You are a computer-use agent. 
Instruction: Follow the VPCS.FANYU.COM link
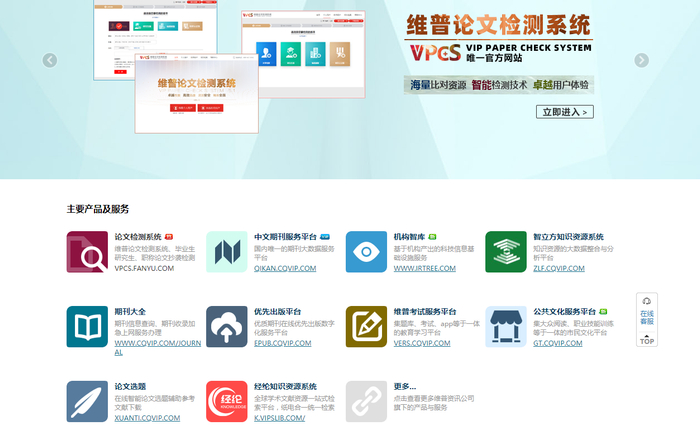[x=144, y=268]
